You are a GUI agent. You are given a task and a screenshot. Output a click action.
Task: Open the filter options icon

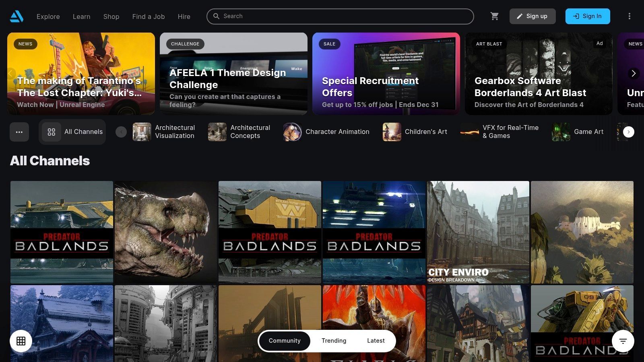[x=623, y=341]
